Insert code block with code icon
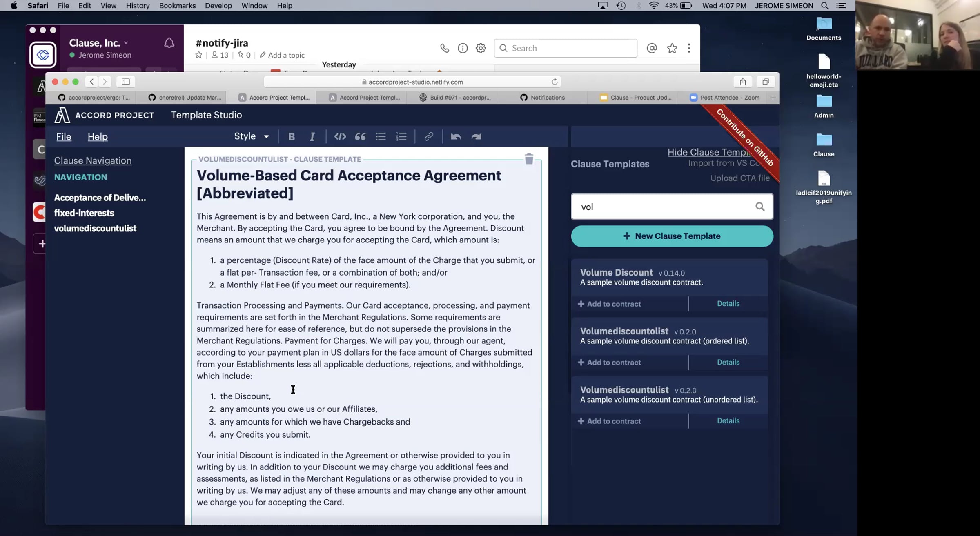 coord(340,137)
